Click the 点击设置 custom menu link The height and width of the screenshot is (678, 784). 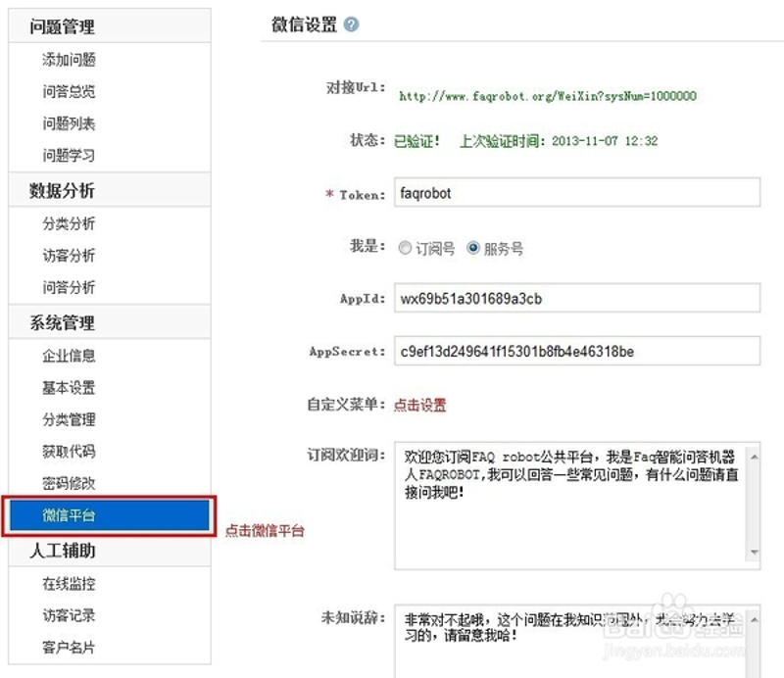[x=420, y=405]
